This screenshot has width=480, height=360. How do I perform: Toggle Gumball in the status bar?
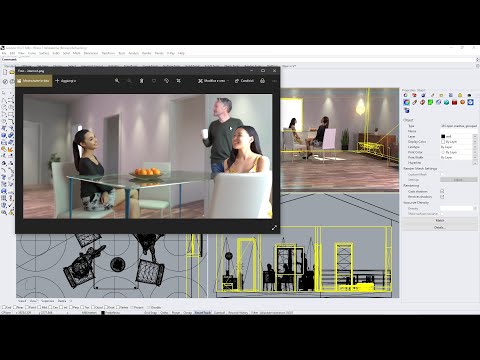coord(219,313)
